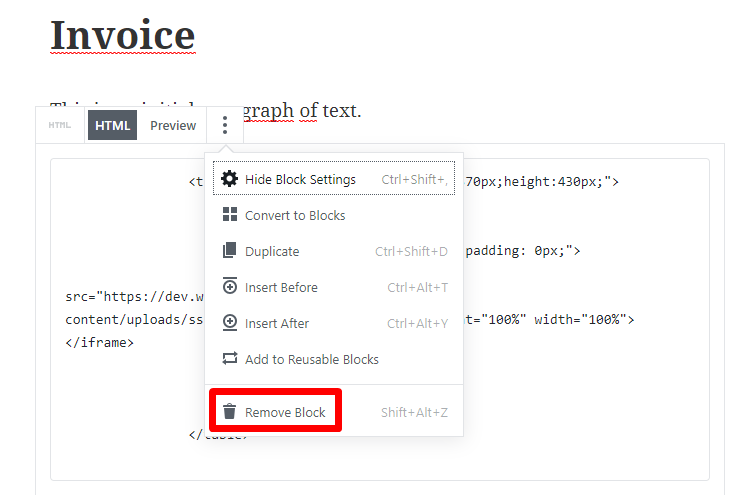
Task: Click inside the HTML code editor area
Action: 580,400
